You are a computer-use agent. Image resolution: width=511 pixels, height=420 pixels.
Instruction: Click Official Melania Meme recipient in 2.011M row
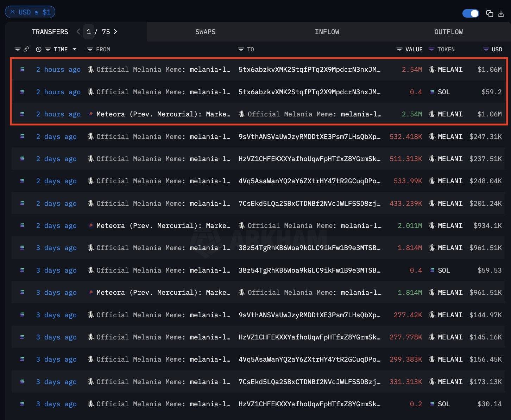[314, 225]
